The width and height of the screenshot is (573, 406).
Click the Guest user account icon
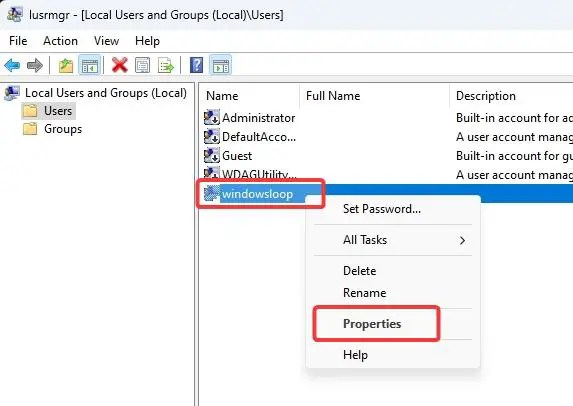[x=212, y=156]
